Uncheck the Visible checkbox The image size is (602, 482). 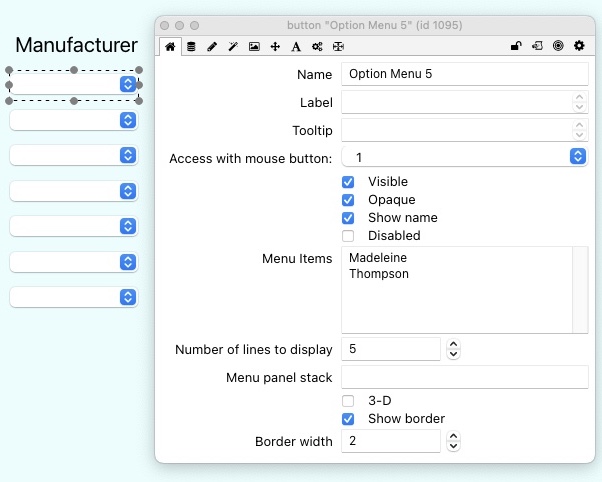(x=348, y=182)
